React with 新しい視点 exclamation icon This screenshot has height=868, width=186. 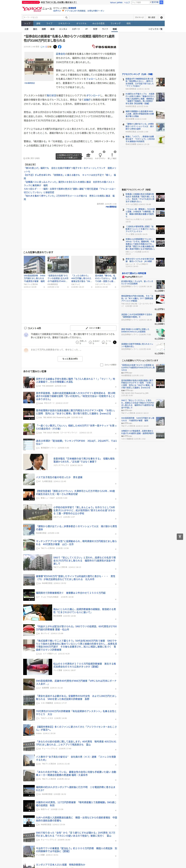tap(112, 155)
